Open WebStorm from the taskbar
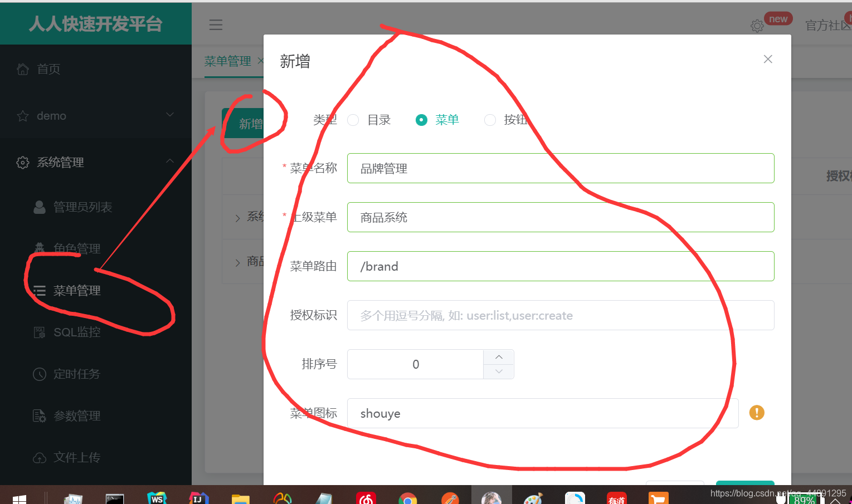852x504 pixels. click(157, 497)
